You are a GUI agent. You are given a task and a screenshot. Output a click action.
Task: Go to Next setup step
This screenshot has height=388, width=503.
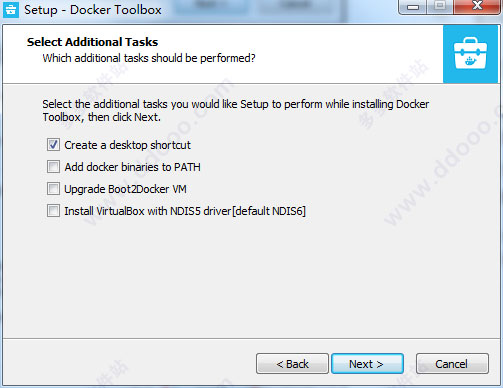[x=367, y=364]
